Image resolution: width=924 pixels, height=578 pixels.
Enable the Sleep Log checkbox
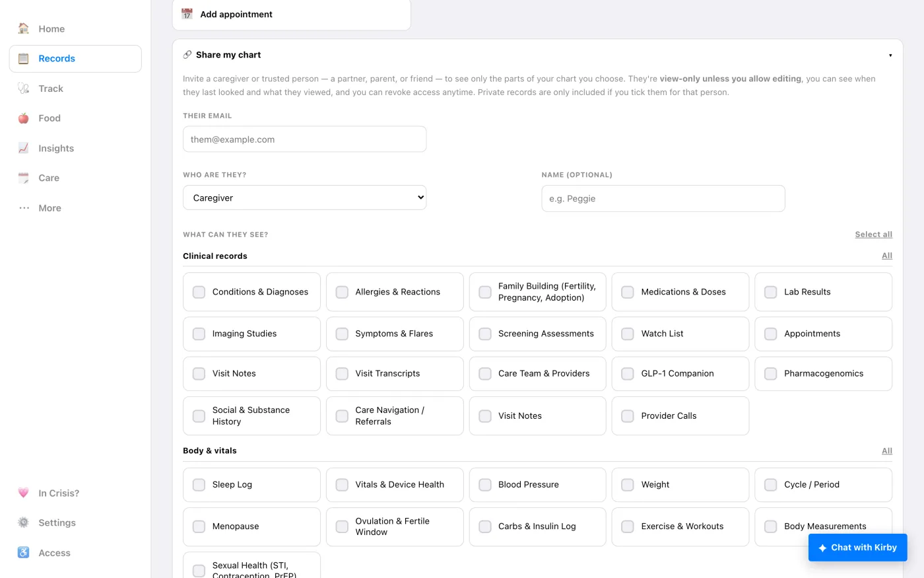[199, 485]
